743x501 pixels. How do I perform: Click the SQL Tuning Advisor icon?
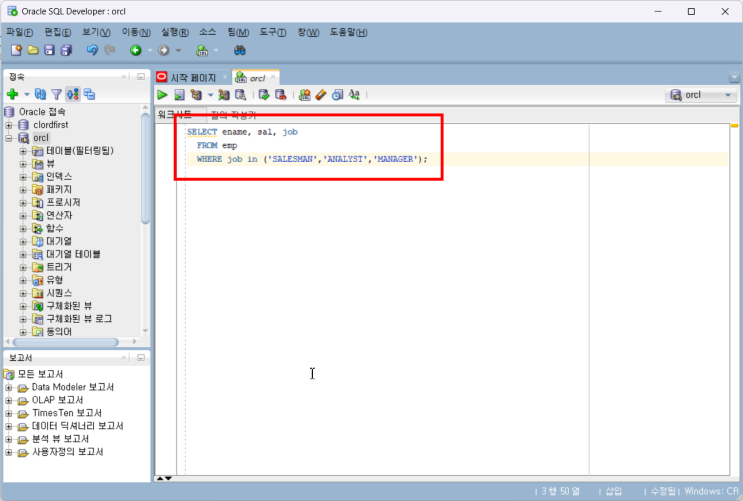click(x=241, y=95)
